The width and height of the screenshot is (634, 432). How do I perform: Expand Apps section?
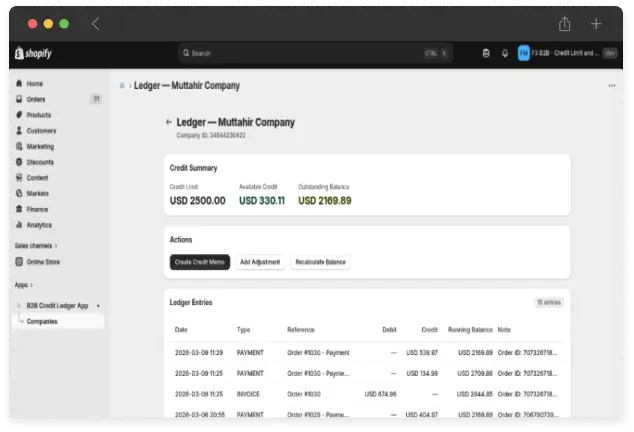point(23,285)
